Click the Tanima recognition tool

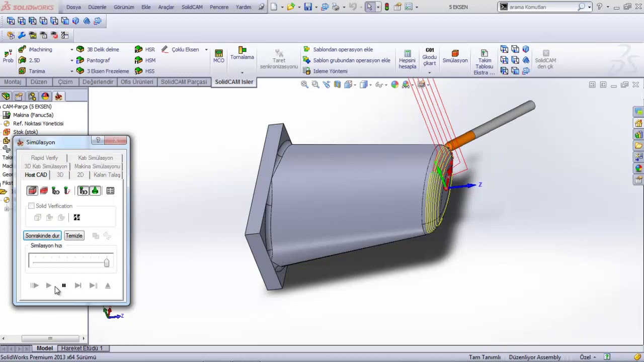(x=32, y=71)
